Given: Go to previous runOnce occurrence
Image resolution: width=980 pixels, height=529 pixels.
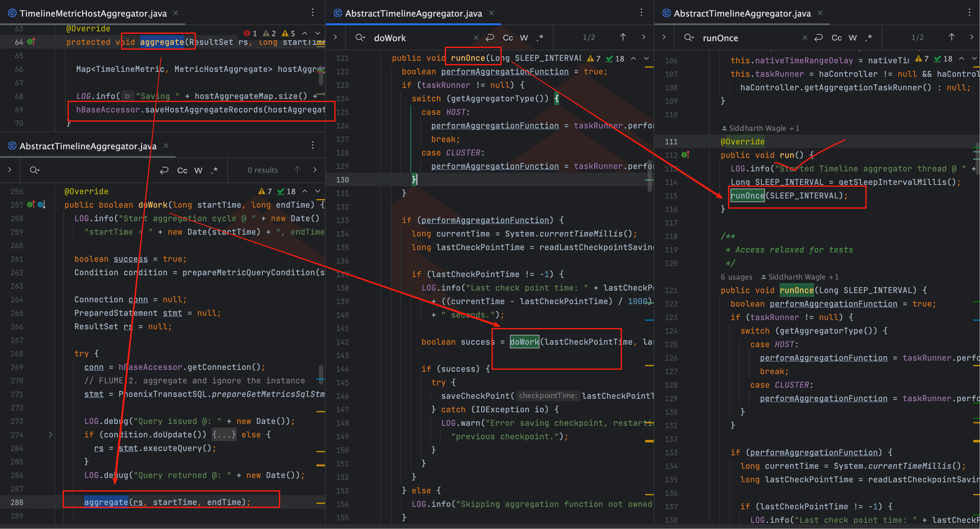Looking at the screenshot, I should (x=951, y=37).
